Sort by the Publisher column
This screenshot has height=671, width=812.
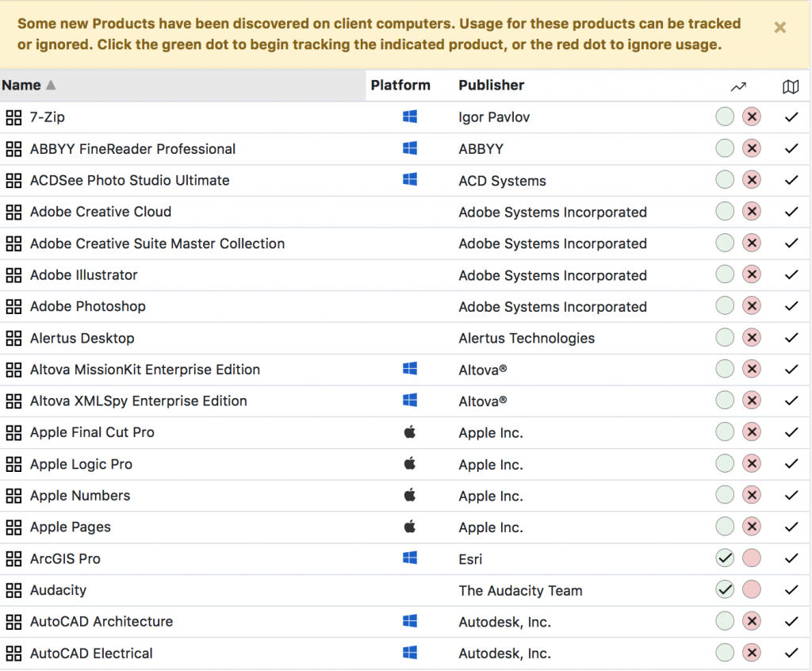click(x=492, y=85)
